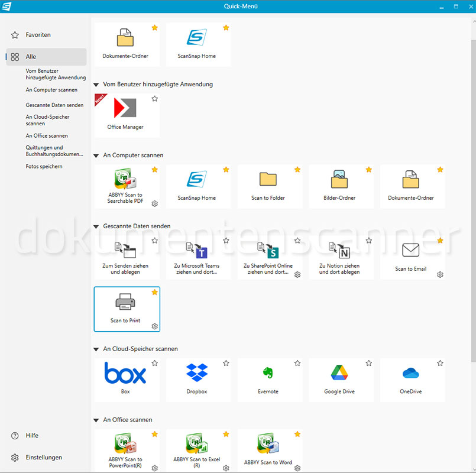Switch to the Favoriten sidebar view
The image size is (476, 473).
click(x=38, y=35)
